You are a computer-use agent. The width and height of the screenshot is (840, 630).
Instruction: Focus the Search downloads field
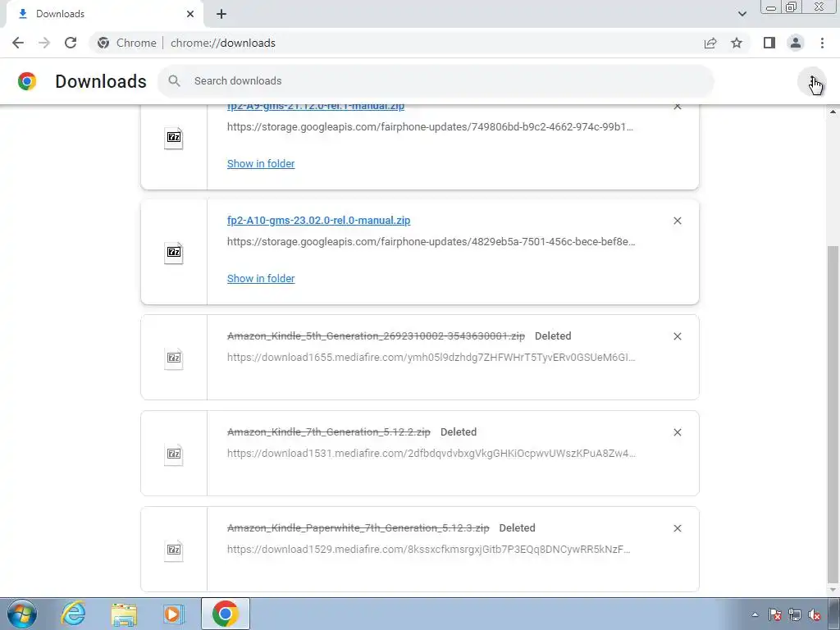(436, 81)
